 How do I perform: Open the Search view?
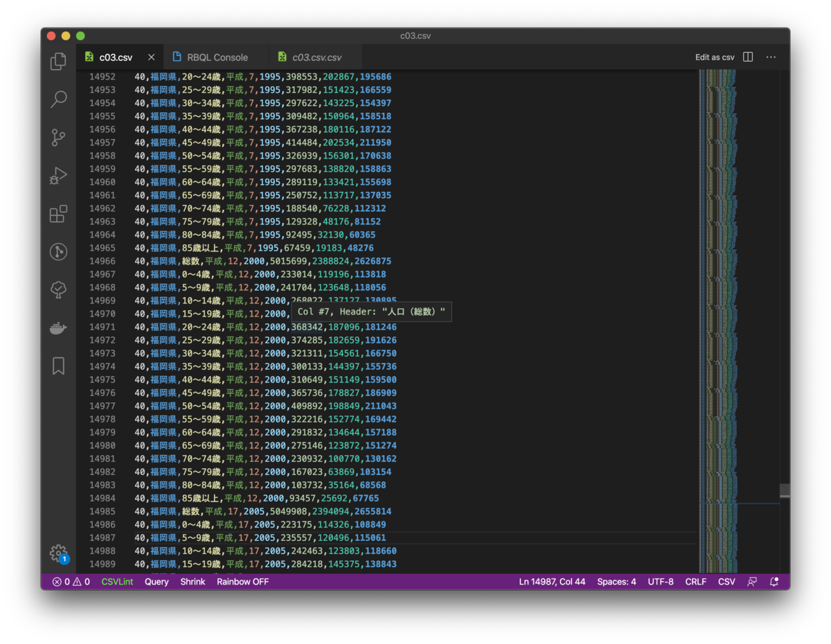58,99
